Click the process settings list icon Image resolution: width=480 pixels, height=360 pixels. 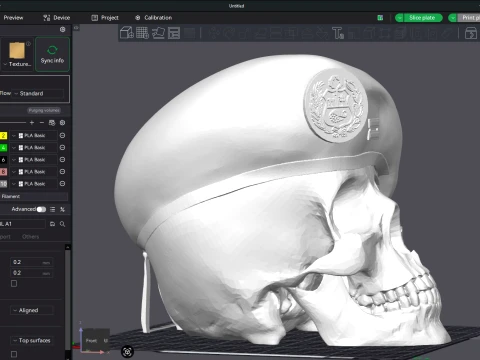[x=52, y=209]
